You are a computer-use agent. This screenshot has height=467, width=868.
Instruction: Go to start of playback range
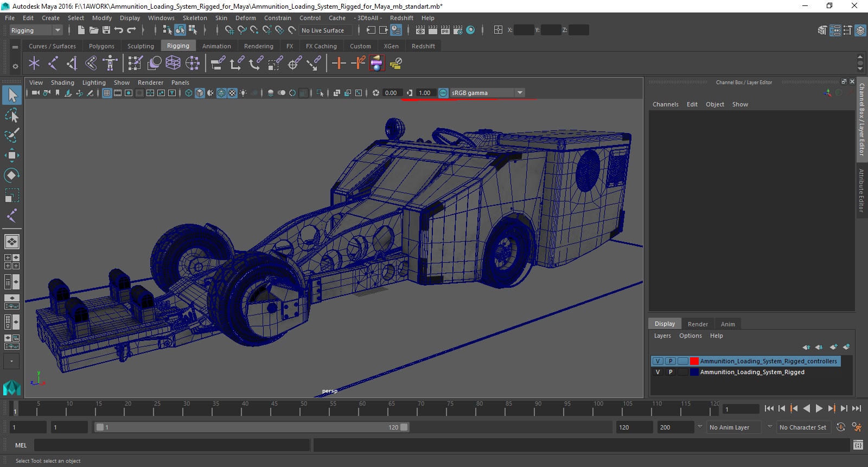pyautogui.click(x=769, y=408)
